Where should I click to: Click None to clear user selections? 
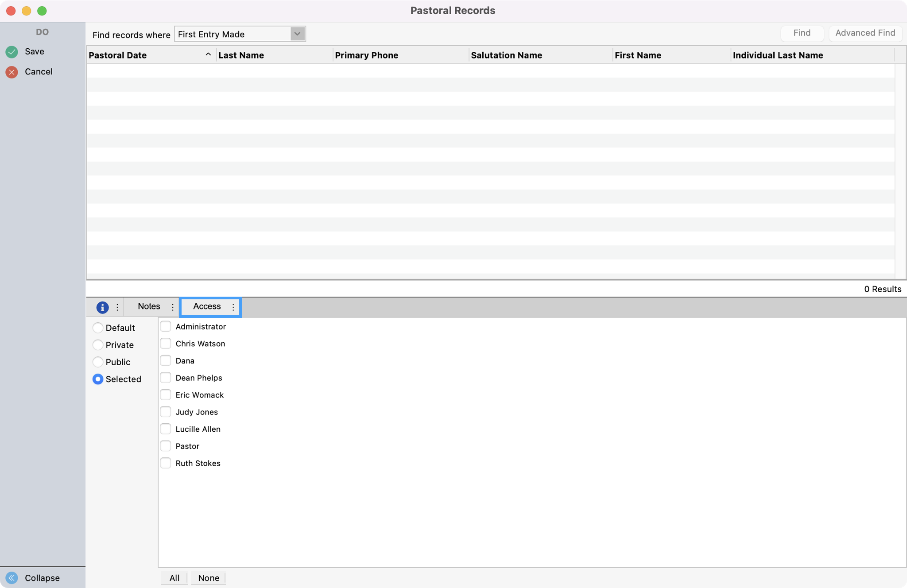click(208, 578)
